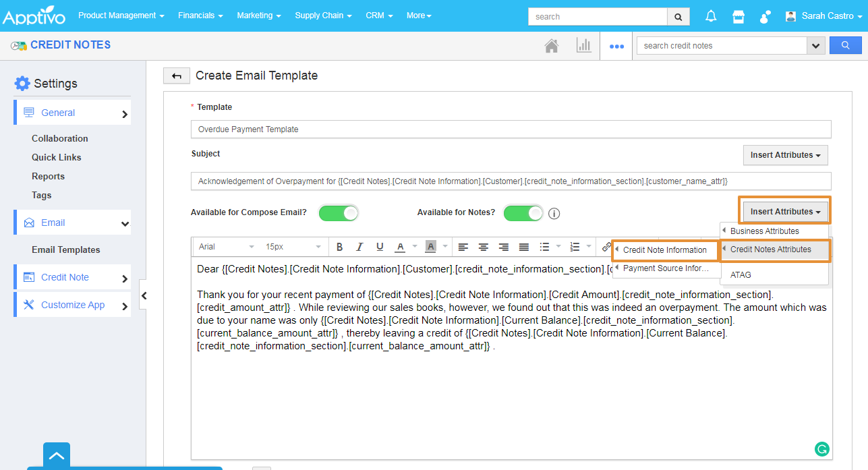868x470 pixels.
Task: Open Financials dropdown menu
Action: tap(201, 16)
